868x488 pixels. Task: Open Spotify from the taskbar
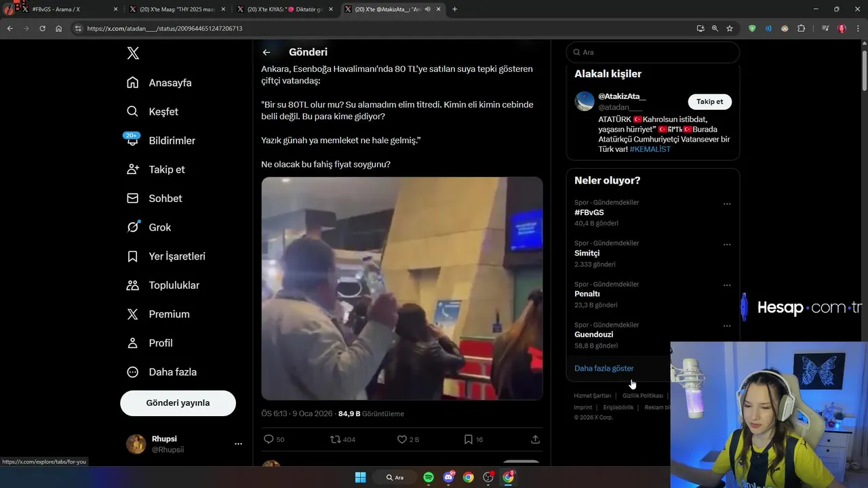tap(429, 477)
